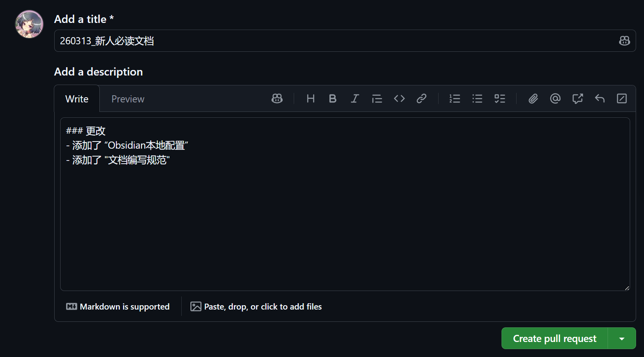Add a link with the chain icon
The width and height of the screenshot is (644, 357).
coord(421,98)
